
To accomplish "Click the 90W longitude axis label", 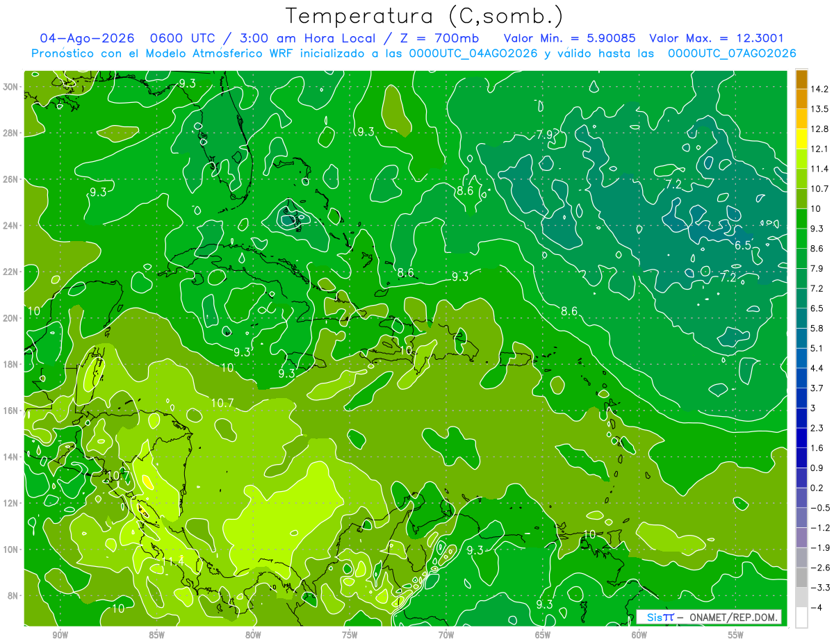I will point(60,634).
